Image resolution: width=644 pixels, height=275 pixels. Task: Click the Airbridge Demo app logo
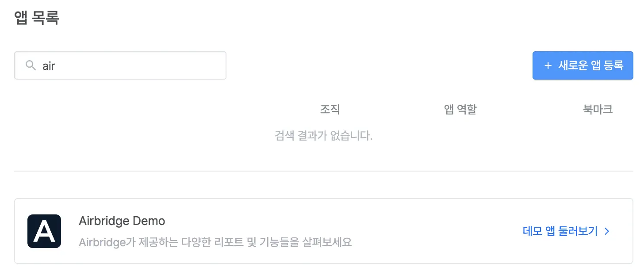point(44,231)
